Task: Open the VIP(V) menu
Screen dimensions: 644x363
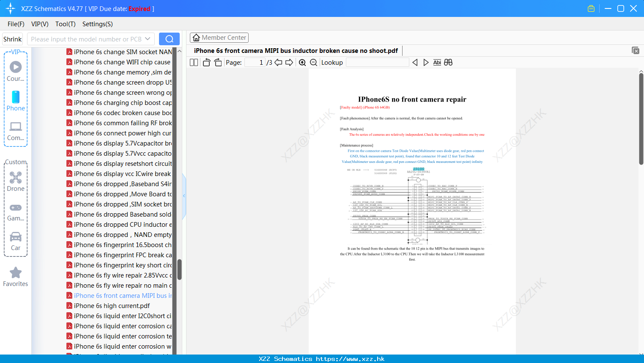Action: [x=40, y=24]
